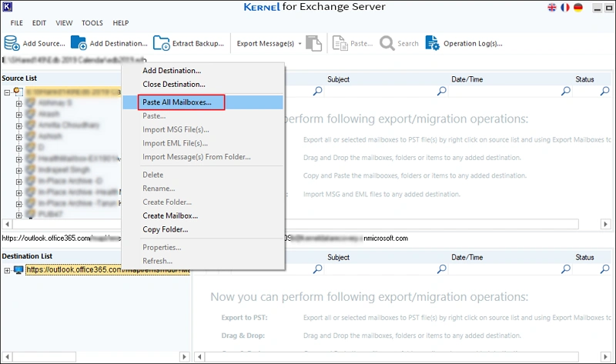Viewport: 616px width, 364px height.
Task: Expand the fourth mailbox tree node
Action: point(18,137)
